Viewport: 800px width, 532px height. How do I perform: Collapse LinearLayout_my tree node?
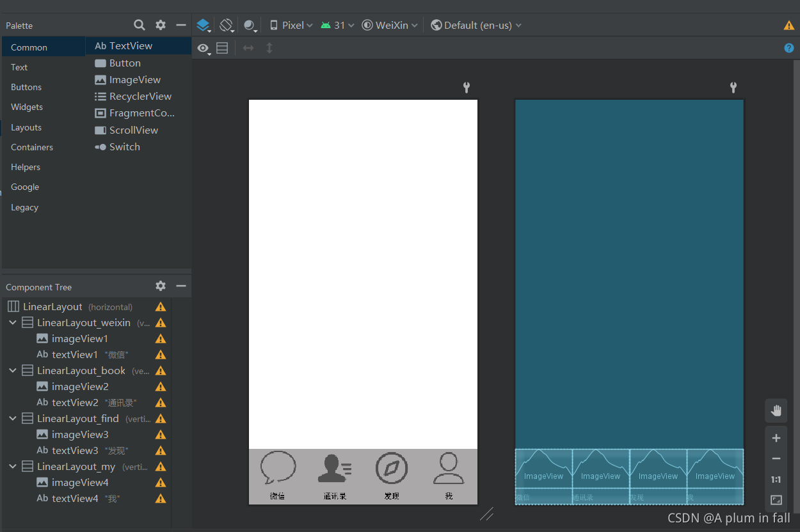tap(13, 467)
